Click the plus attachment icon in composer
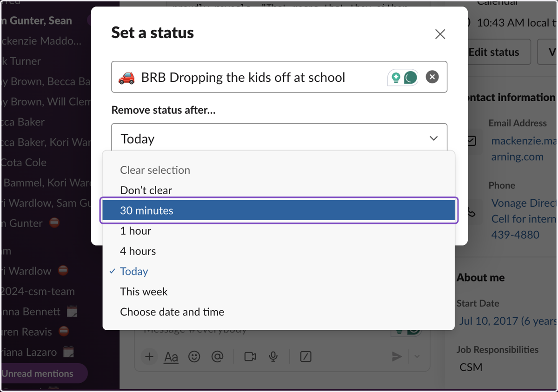The height and width of the screenshot is (392, 558). [x=149, y=357]
